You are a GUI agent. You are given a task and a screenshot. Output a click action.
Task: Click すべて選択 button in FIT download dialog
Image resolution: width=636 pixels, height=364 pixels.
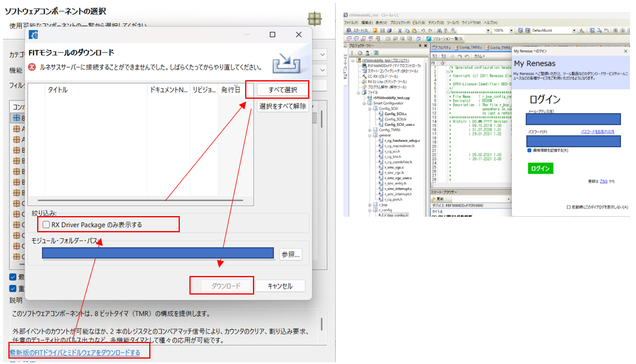coord(283,89)
